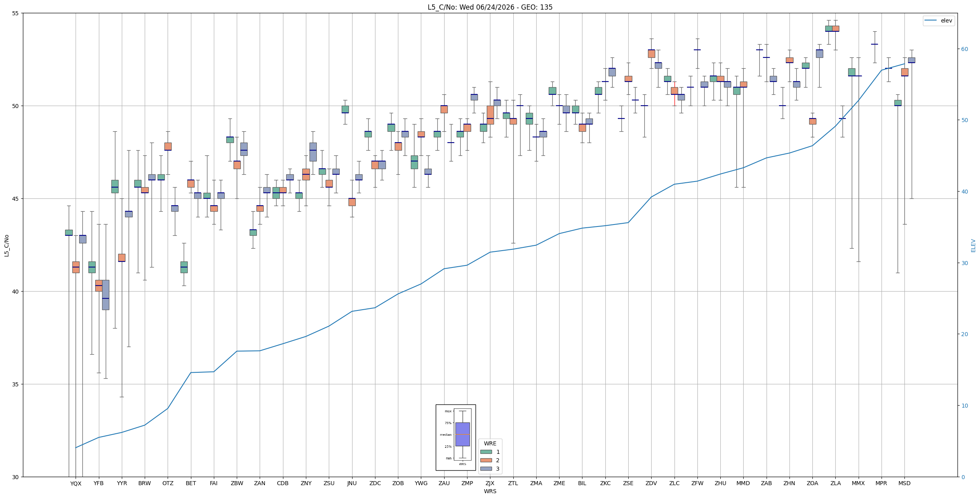Click the WRS x-axis title
Image resolution: width=980 pixels, height=498 pixels.
pyautogui.click(x=490, y=491)
